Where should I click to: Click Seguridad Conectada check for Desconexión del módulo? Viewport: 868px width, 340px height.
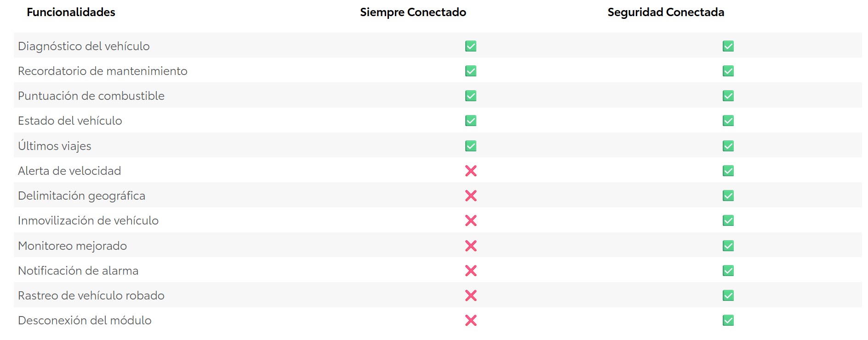point(728,320)
